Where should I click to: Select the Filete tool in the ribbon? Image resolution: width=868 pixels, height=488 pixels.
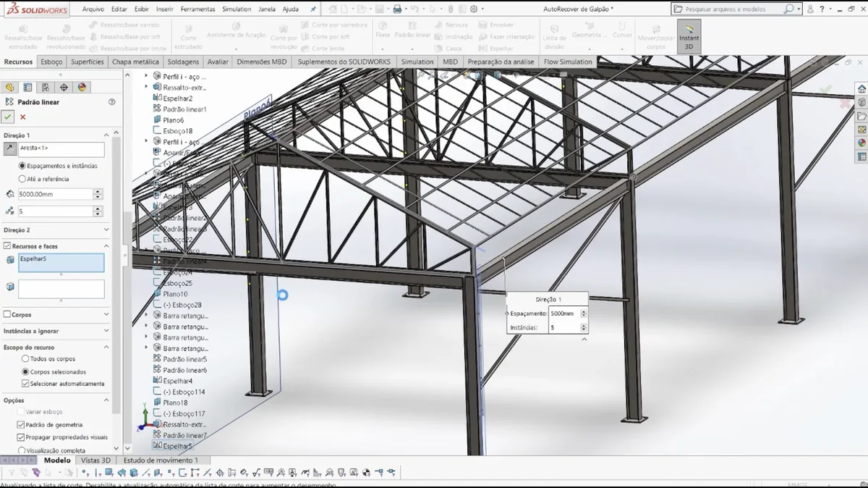pyautogui.click(x=381, y=32)
